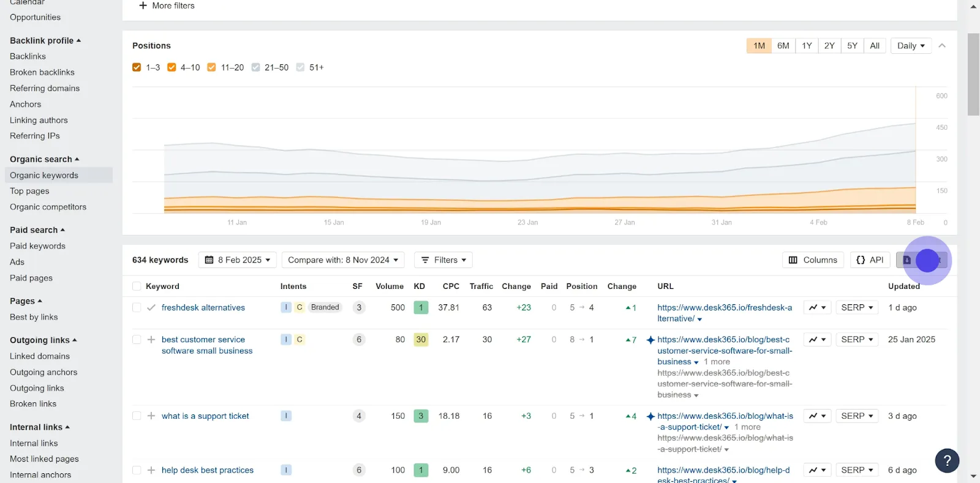
Task: Click the Export button icon
Action: coord(907,260)
